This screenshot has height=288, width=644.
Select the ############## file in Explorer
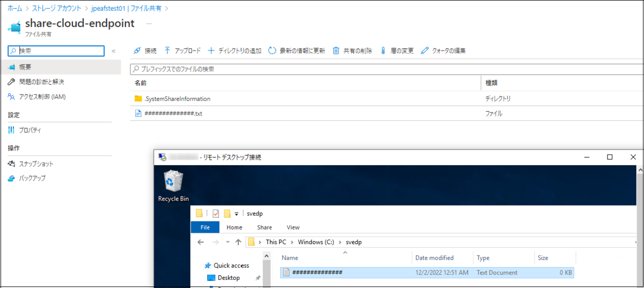tap(428, 272)
